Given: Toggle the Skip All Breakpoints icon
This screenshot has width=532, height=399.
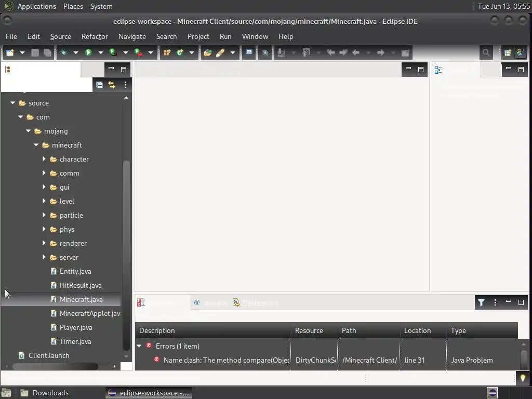Looking at the screenshot, I should pos(265,52).
